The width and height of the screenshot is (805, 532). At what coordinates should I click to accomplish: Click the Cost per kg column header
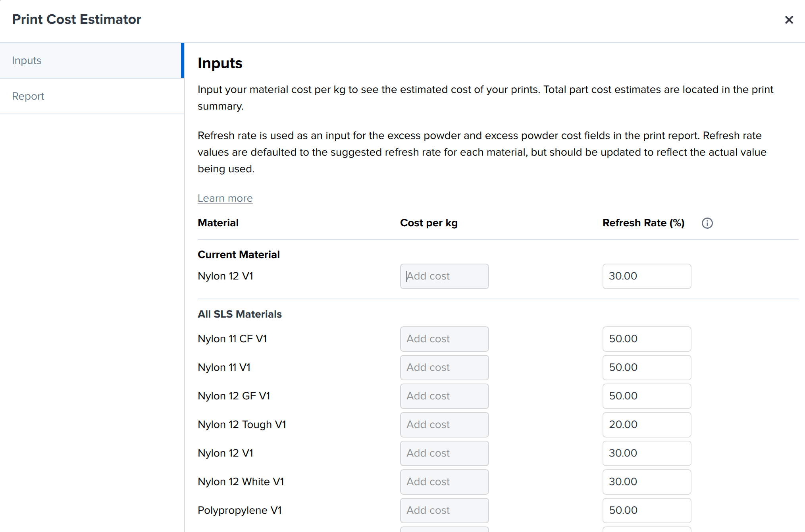(429, 223)
